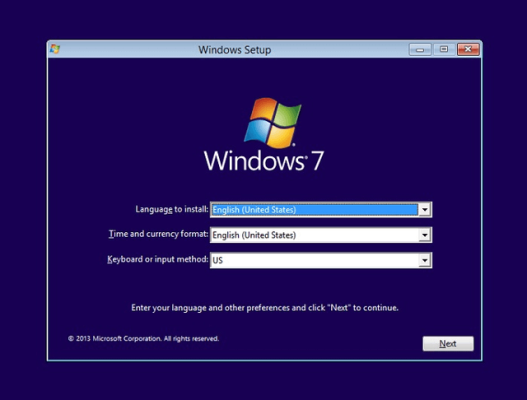The width and height of the screenshot is (527, 400).
Task: Select the highlighted Language to install field
Action: 321,210
